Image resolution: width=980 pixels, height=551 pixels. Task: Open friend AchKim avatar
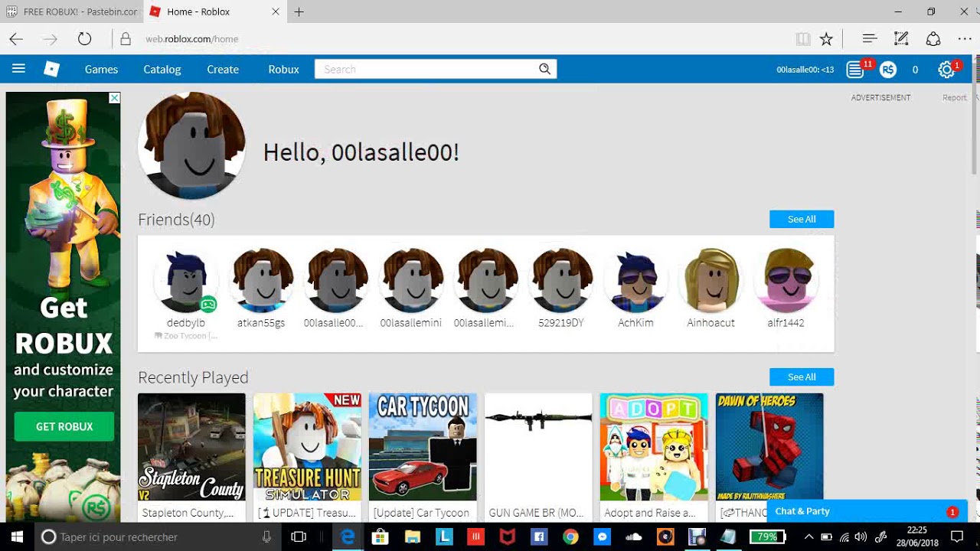[x=635, y=280]
